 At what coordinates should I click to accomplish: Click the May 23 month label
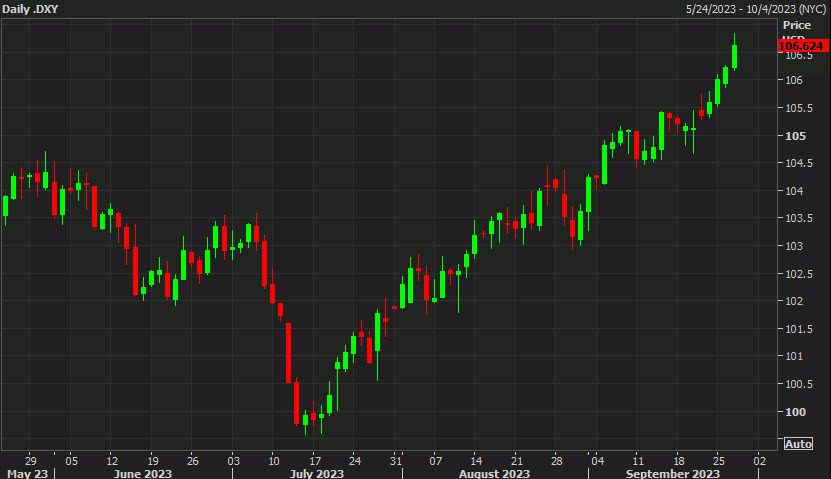pos(27,473)
